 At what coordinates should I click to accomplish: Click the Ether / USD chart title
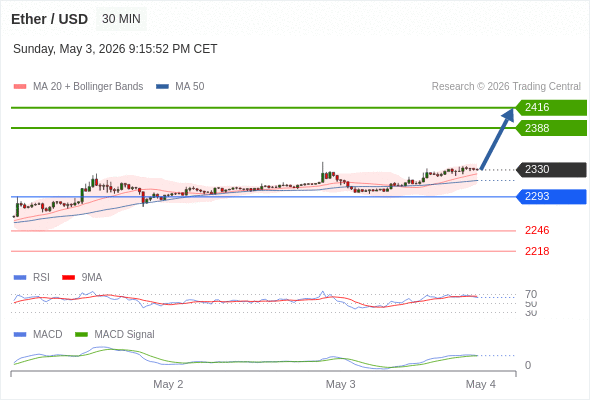(x=49, y=19)
